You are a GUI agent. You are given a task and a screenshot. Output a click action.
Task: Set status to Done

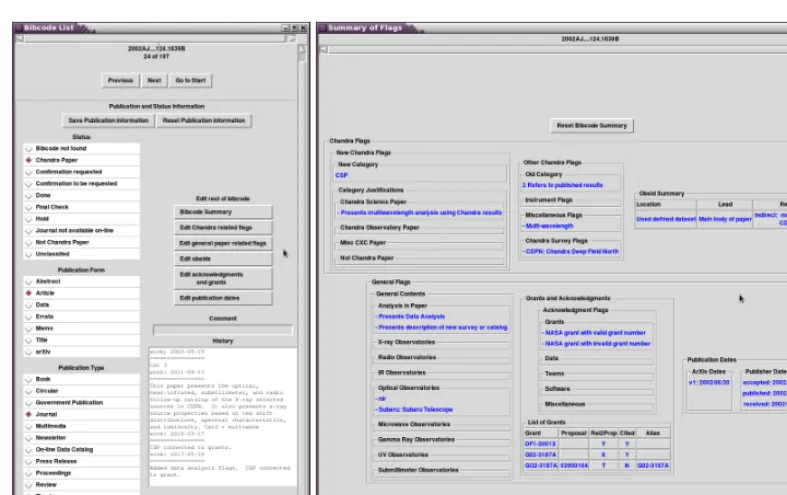click(x=81, y=195)
